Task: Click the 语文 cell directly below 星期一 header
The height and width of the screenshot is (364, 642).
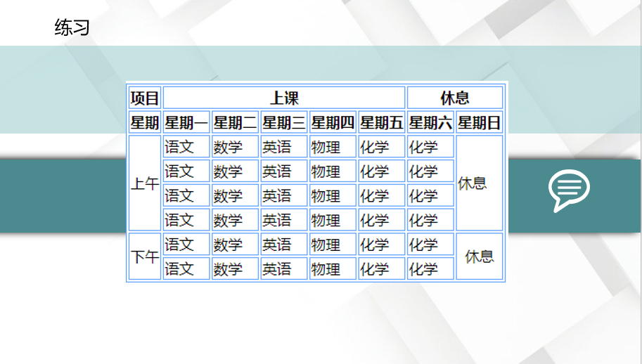Action: [186, 146]
